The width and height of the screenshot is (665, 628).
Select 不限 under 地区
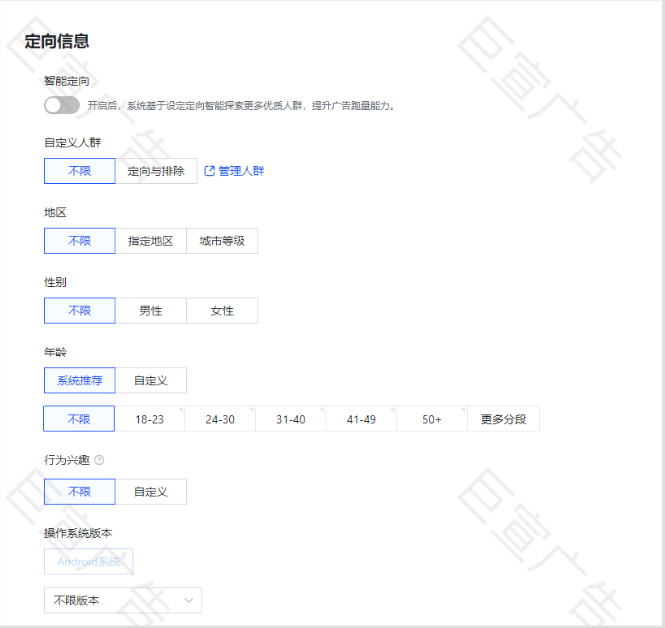(80, 241)
